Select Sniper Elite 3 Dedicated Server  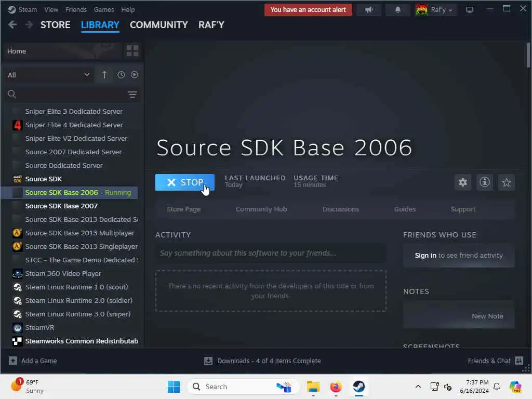coord(74,111)
